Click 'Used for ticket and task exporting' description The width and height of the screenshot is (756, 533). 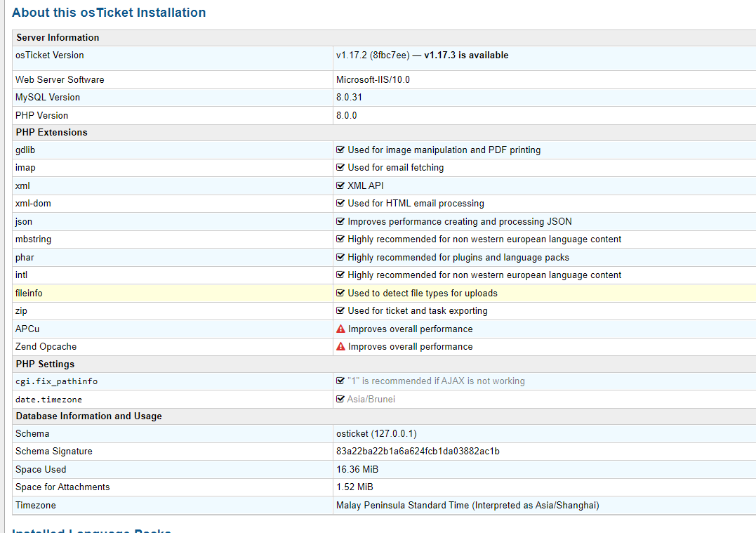click(x=418, y=310)
